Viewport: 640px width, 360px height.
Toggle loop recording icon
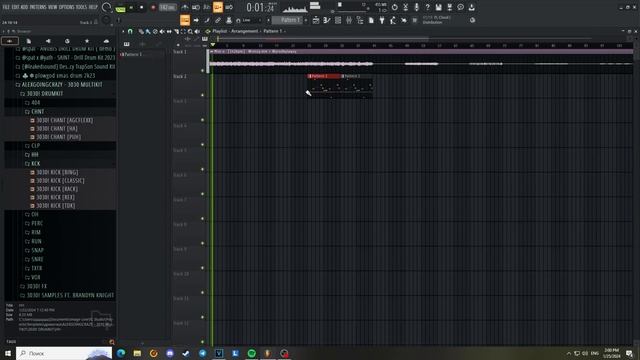tap(229, 7)
